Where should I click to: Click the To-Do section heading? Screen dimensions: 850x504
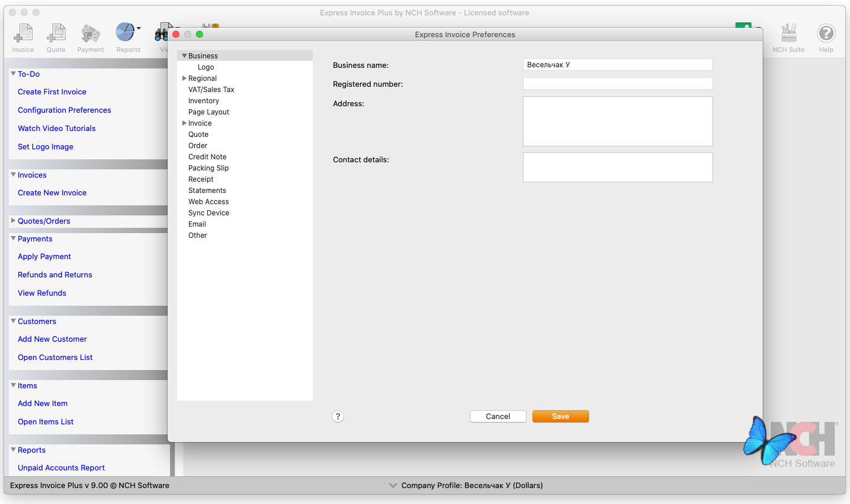coord(28,74)
